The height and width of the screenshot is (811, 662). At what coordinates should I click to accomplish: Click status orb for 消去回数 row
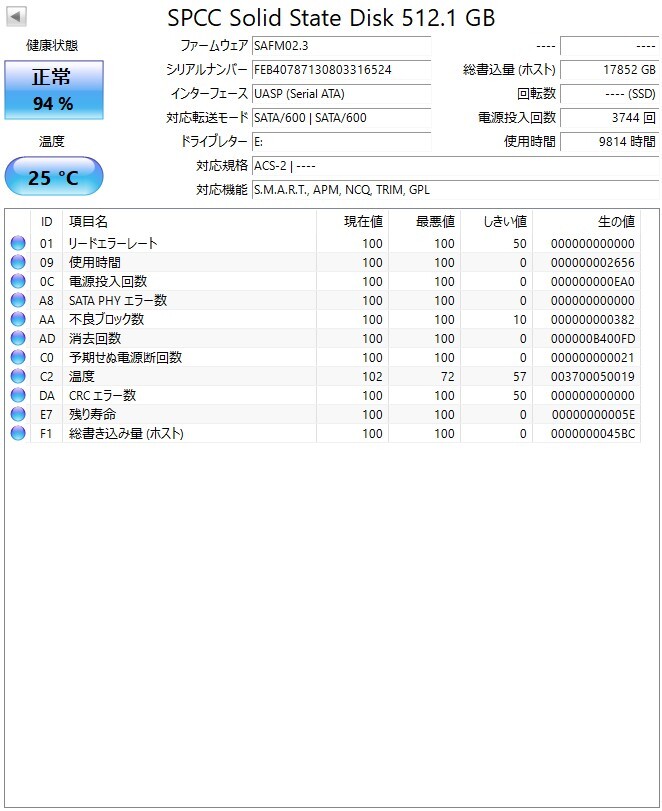(x=18, y=338)
